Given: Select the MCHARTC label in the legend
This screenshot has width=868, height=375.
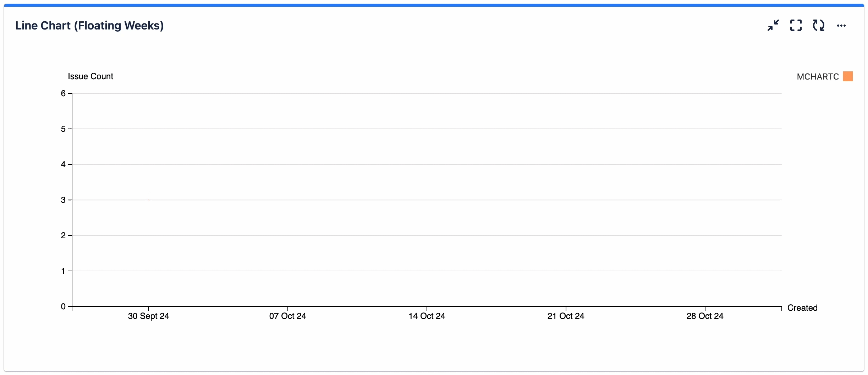Looking at the screenshot, I should (818, 76).
